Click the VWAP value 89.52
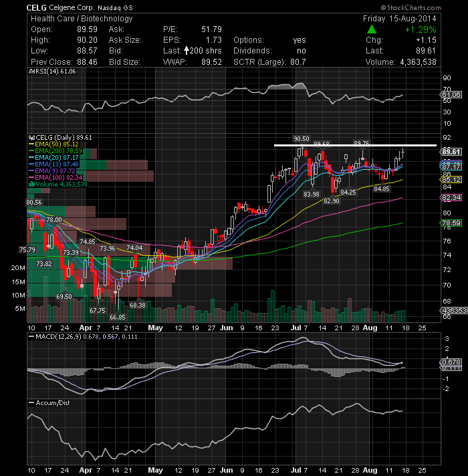 pyautogui.click(x=211, y=62)
